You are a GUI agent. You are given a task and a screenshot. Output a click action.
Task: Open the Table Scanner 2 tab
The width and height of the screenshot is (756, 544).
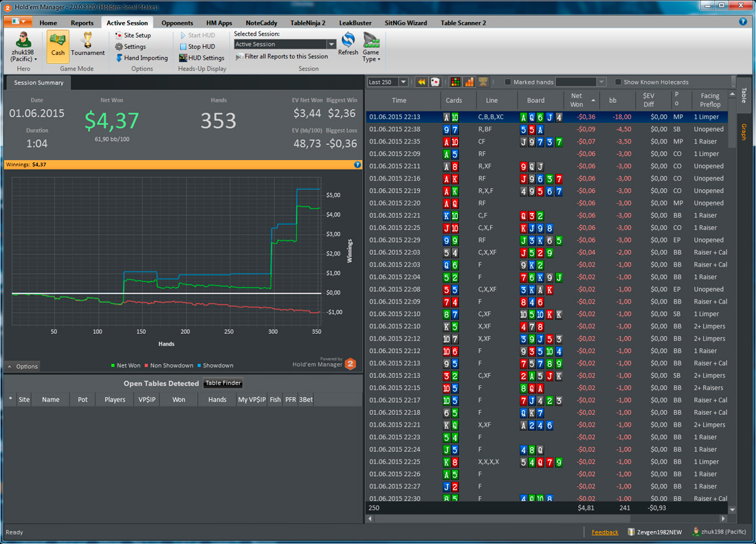[463, 23]
